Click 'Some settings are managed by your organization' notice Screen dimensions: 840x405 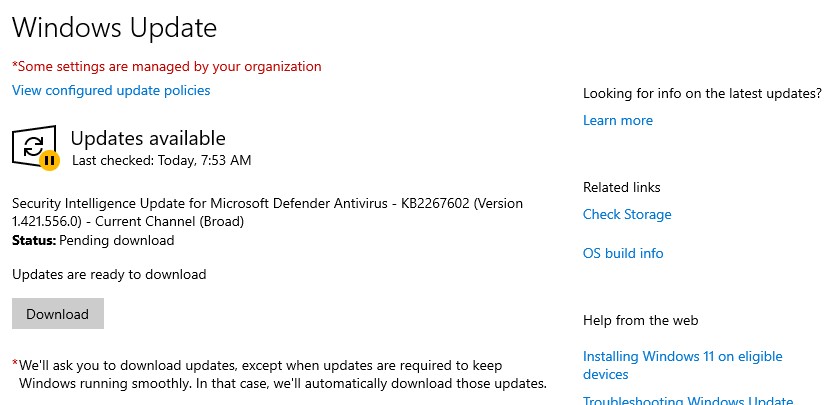tap(167, 66)
